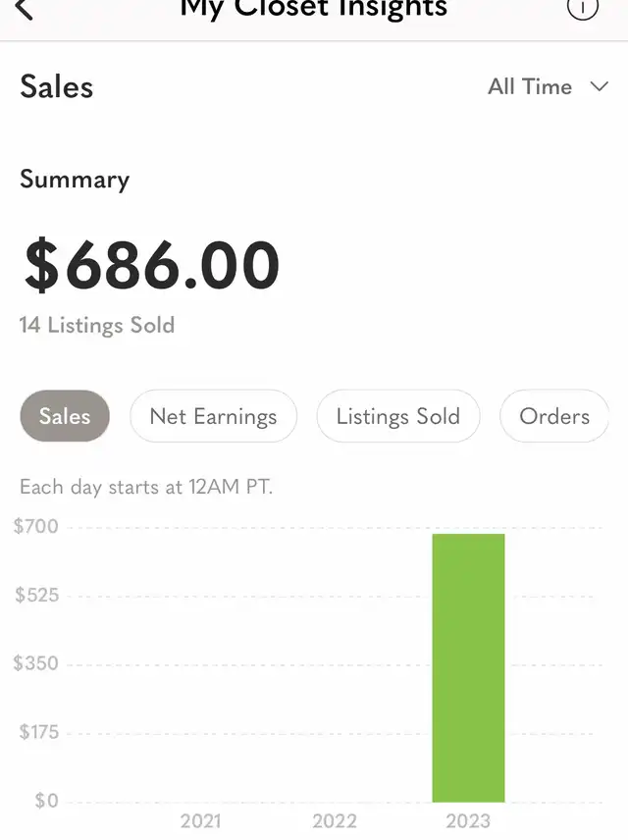Tap the back arrow icon
This screenshot has width=628, height=840.
coord(25,10)
